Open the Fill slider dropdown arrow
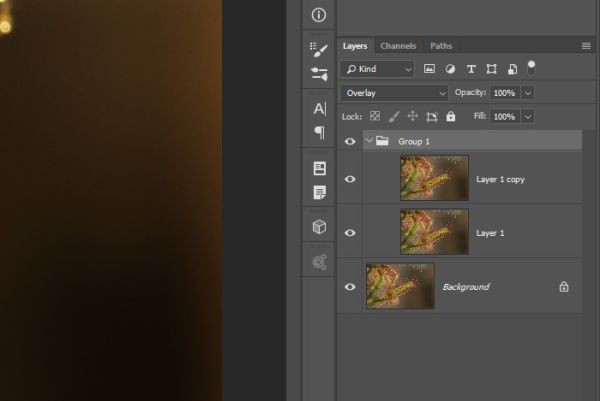The image size is (600, 401). pyautogui.click(x=528, y=117)
